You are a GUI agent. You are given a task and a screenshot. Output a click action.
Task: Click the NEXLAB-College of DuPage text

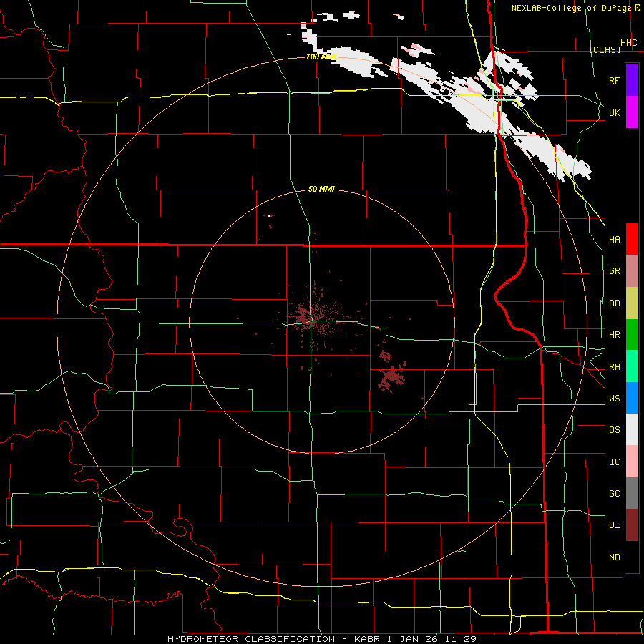(x=571, y=8)
